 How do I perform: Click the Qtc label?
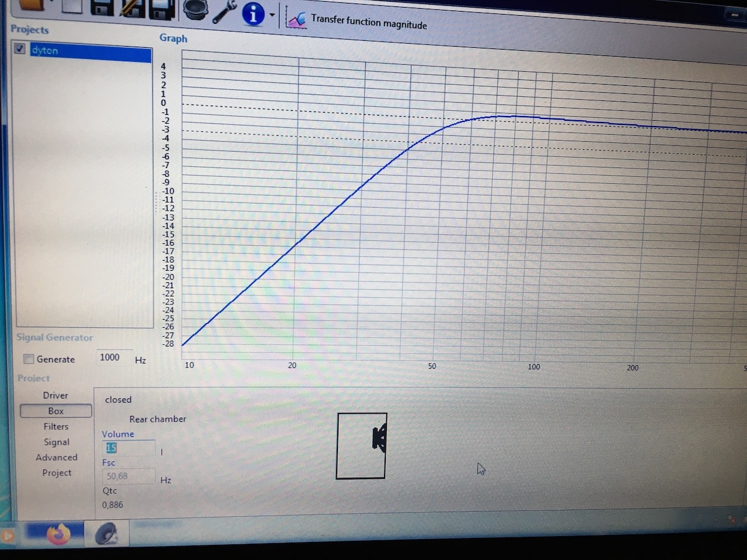[x=110, y=491]
